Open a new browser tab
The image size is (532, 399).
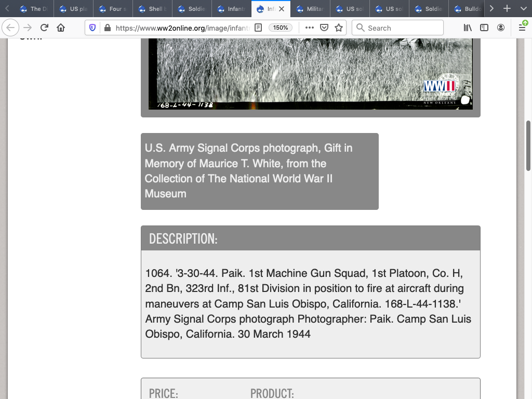pos(507,8)
